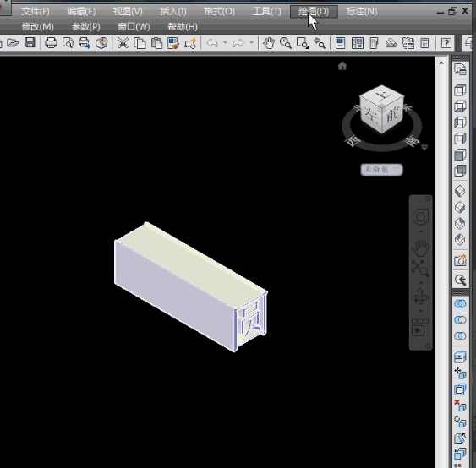This screenshot has height=468, width=476.
Task: Click the SteeringWheels icon in navigation bar
Action: [420, 217]
